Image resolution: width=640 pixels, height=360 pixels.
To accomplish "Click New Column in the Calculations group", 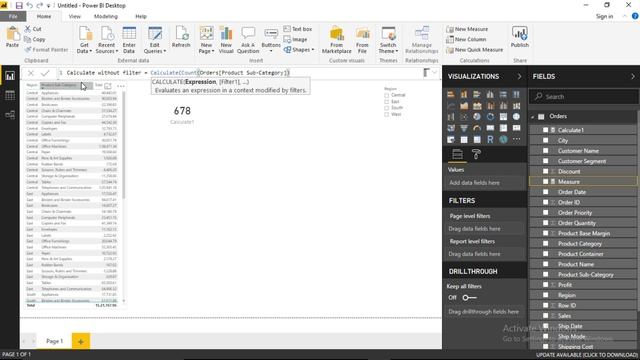I will 466,39.
